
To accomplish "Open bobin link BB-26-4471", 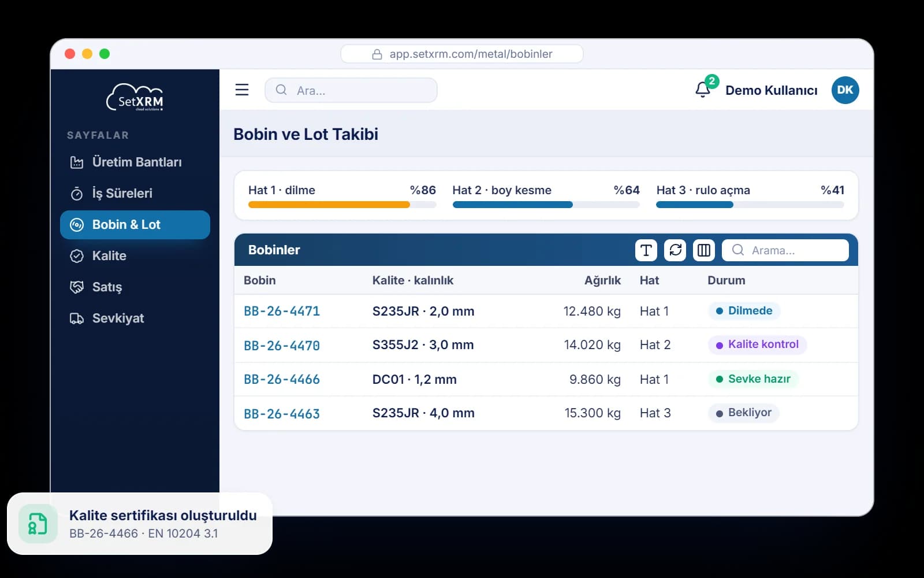I will [282, 311].
